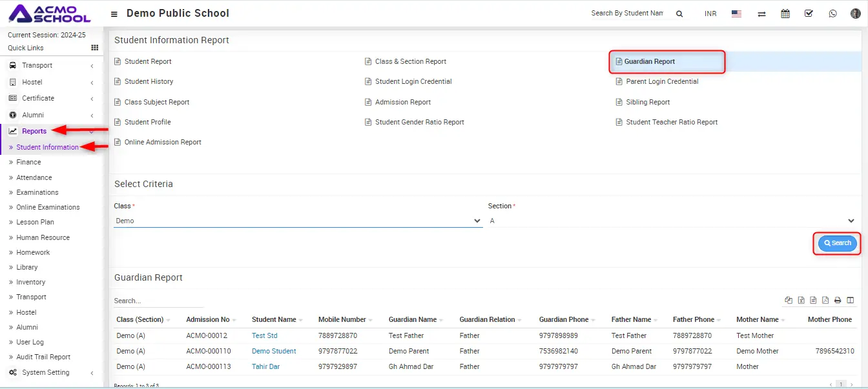Image resolution: width=868 pixels, height=389 pixels.
Task: Click the WhatsApp icon in top bar
Action: [832, 14]
